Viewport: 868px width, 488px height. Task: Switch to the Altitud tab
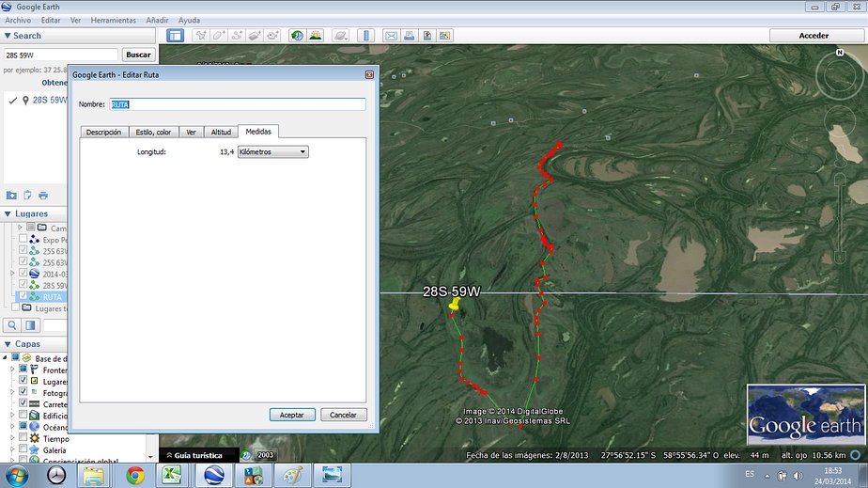[x=221, y=132]
